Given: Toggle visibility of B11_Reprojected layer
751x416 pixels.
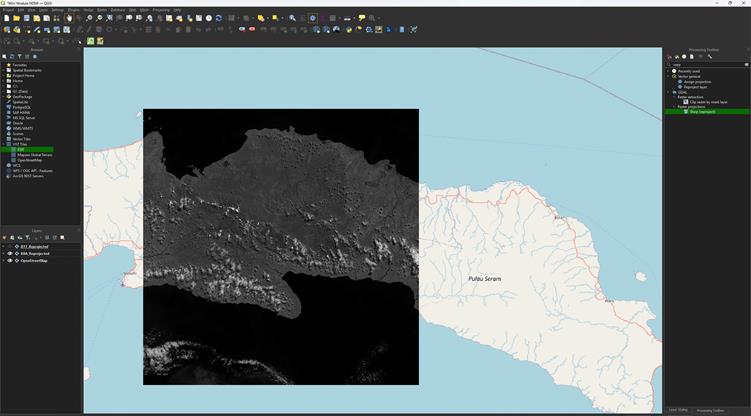Looking at the screenshot, I should pyautogui.click(x=10, y=246).
